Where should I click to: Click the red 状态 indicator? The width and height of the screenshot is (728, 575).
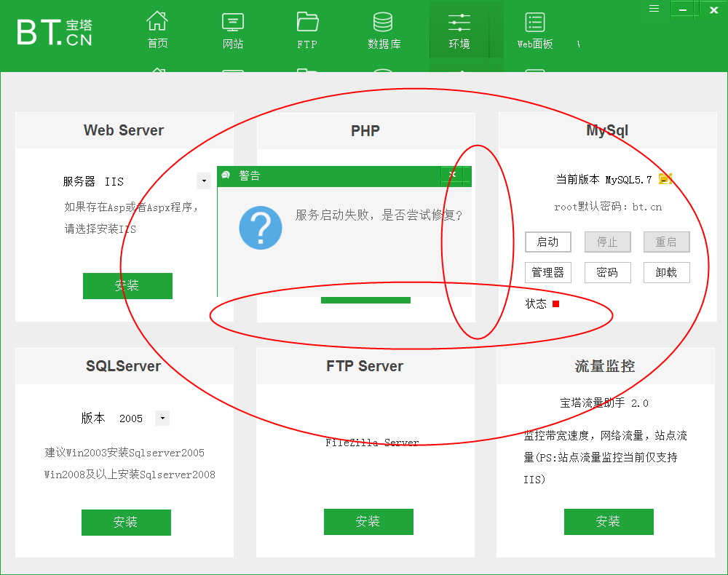point(555,304)
